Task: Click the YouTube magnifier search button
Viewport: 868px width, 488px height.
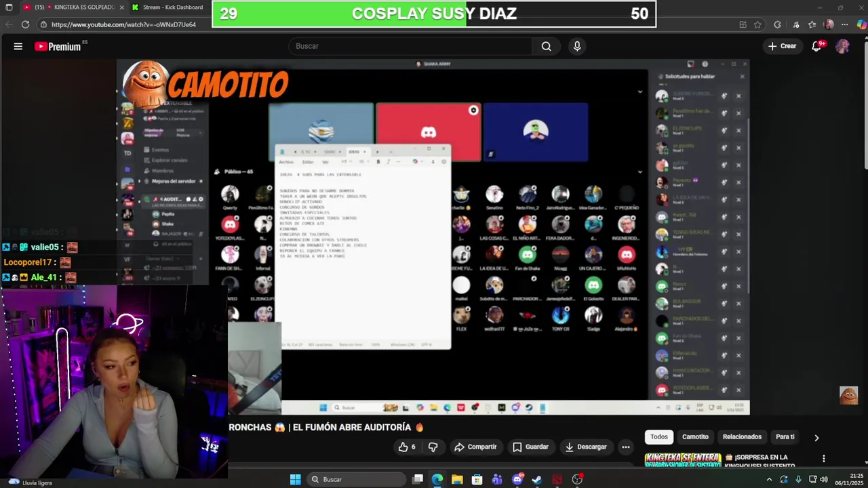Action: (546, 46)
